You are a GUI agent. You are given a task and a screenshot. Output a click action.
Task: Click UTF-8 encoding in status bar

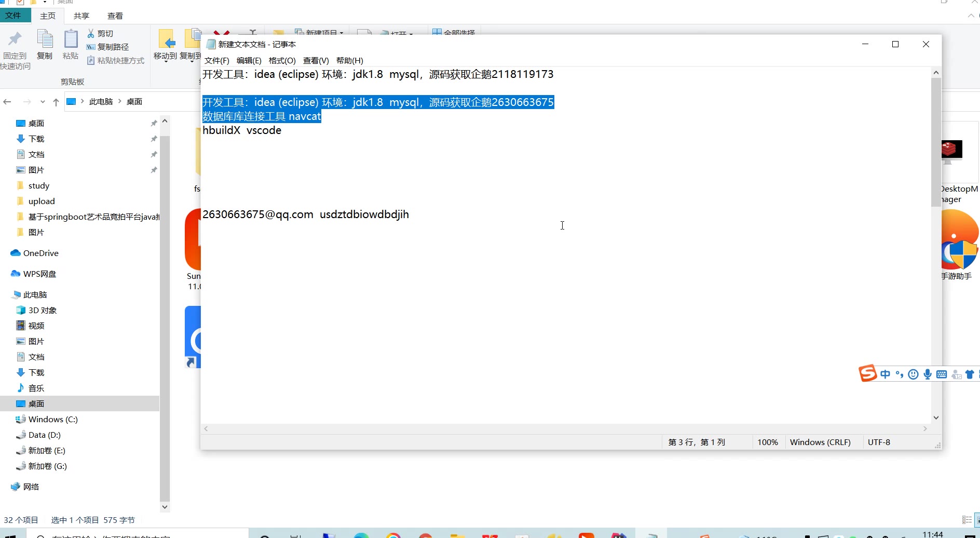tap(879, 442)
